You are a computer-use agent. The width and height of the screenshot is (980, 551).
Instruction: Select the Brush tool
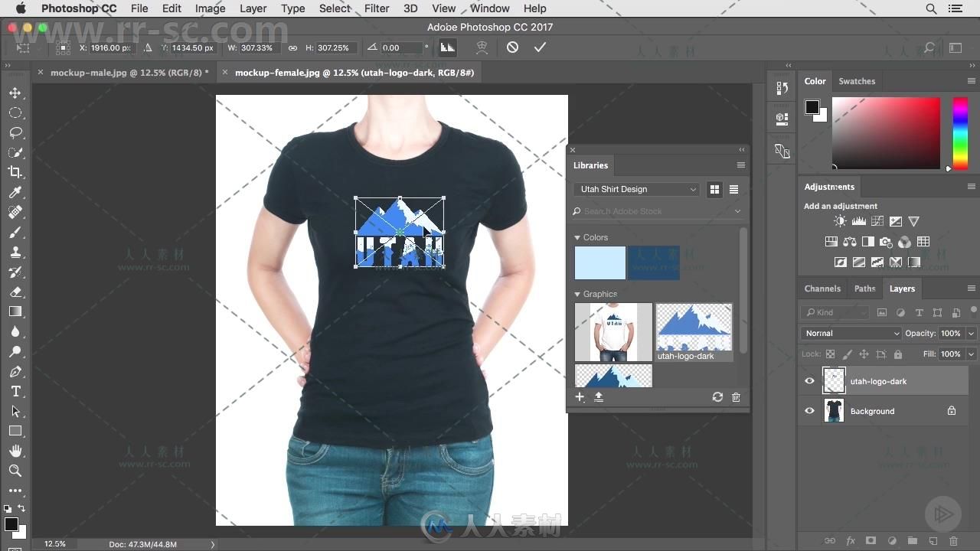(x=15, y=232)
